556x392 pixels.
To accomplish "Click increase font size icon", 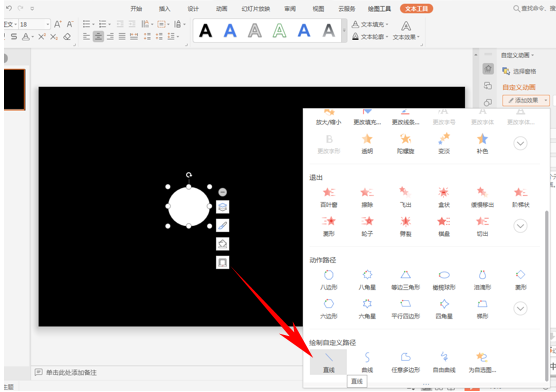I will pos(57,24).
